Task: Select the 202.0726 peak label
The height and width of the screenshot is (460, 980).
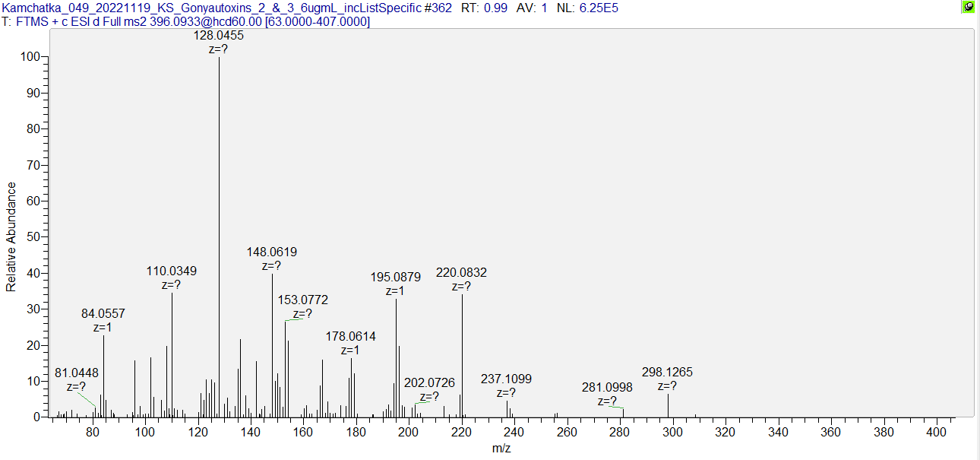Action: (x=429, y=382)
